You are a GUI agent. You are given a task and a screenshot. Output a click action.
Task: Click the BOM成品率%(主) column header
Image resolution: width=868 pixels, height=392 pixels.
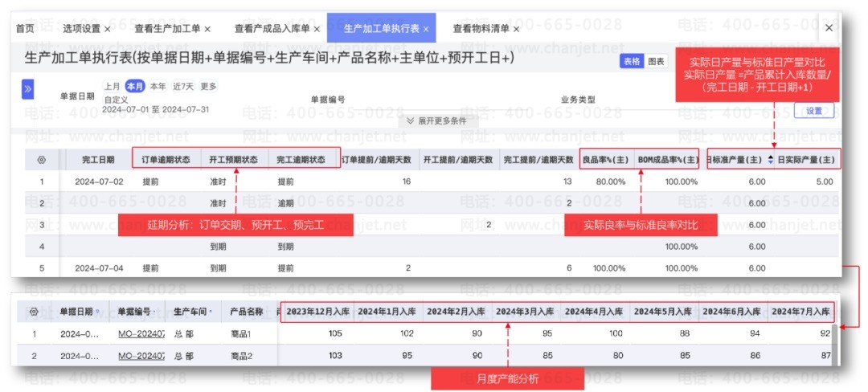pyautogui.click(x=668, y=160)
